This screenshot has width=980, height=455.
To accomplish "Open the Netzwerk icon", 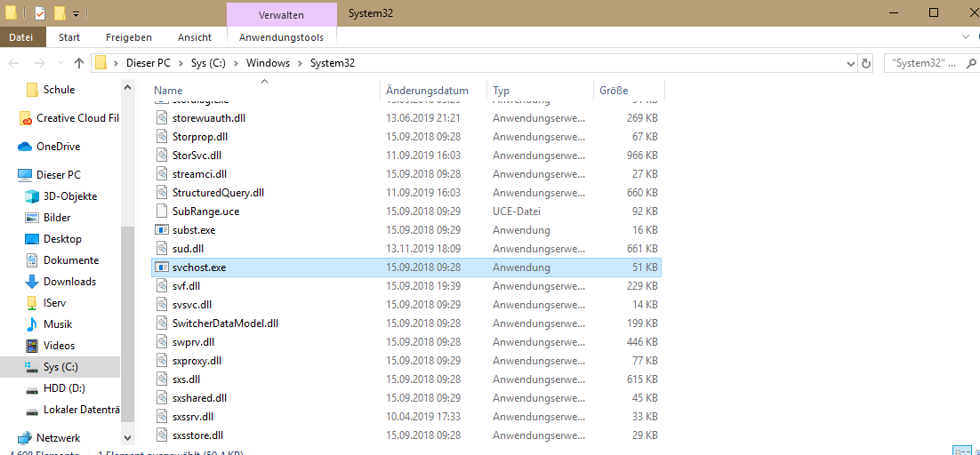I will 25,438.
